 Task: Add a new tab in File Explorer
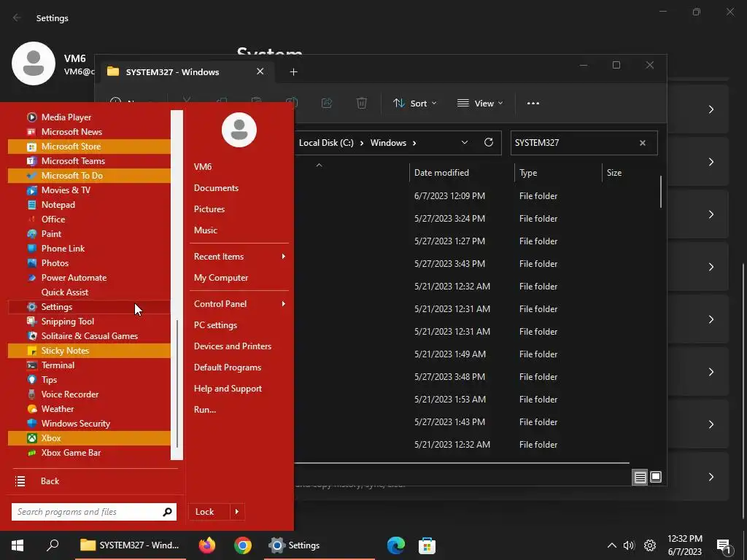293,72
